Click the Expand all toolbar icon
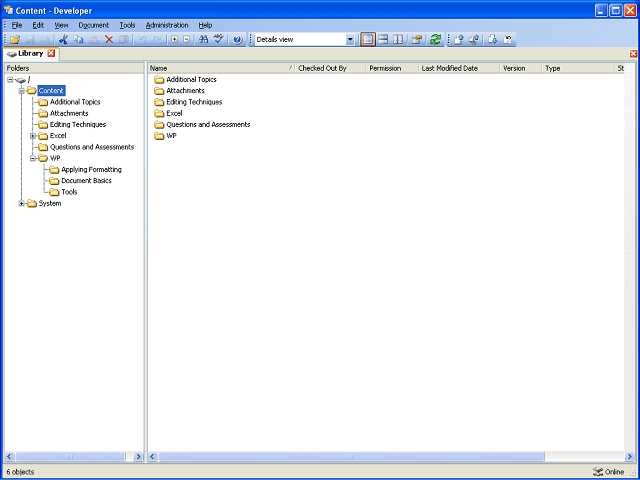Image resolution: width=640 pixels, height=480 pixels. coord(175,40)
